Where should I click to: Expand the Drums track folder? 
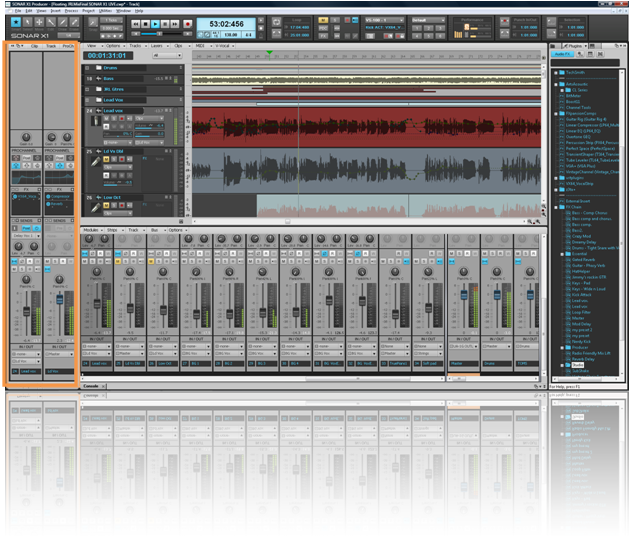tap(87, 68)
